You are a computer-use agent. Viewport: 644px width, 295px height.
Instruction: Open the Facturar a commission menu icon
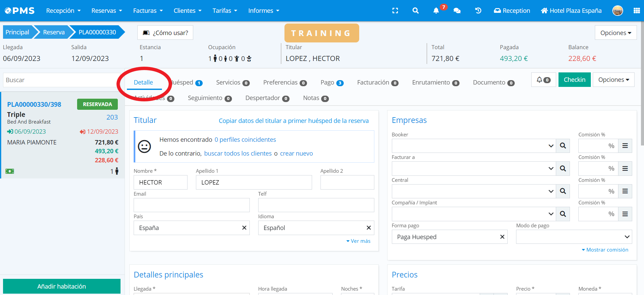pyautogui.click(x=625, y=168)
